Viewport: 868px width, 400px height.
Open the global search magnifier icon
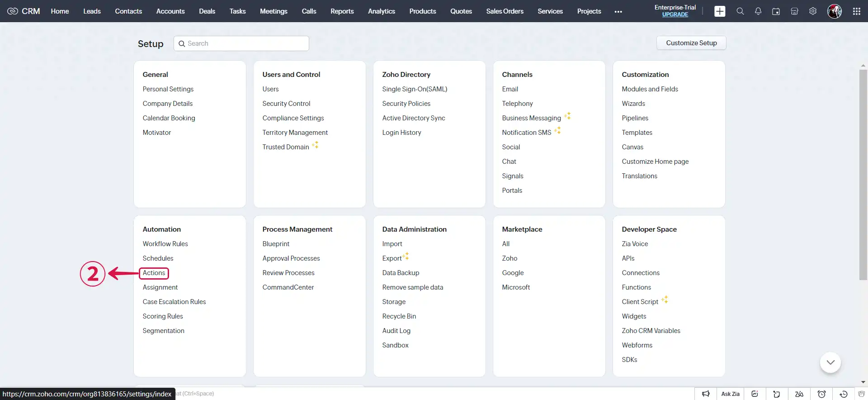point(740,11)
